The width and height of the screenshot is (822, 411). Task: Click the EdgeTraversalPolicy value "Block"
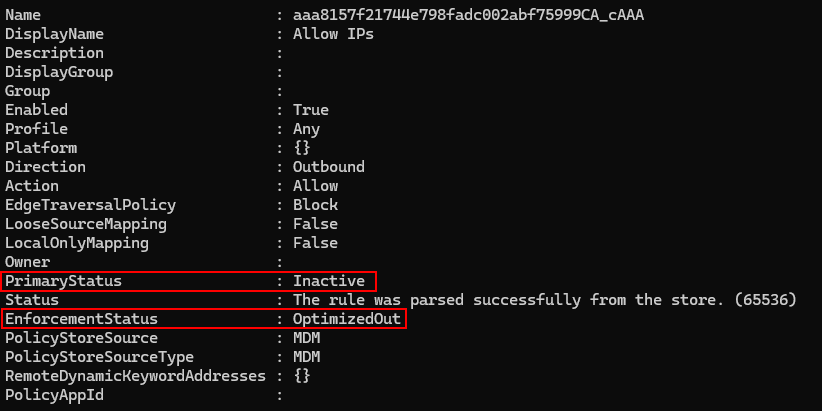(315, 205)
